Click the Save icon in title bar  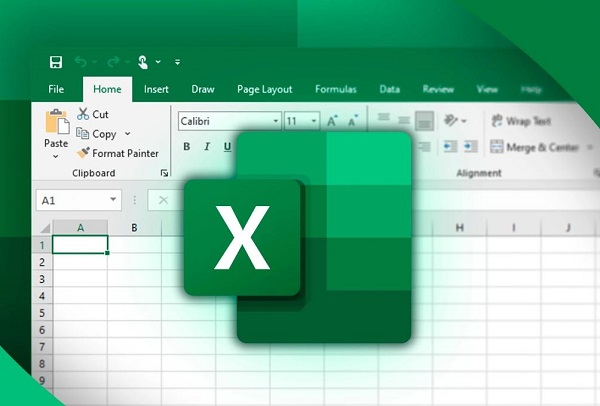(x=56, y=62)
